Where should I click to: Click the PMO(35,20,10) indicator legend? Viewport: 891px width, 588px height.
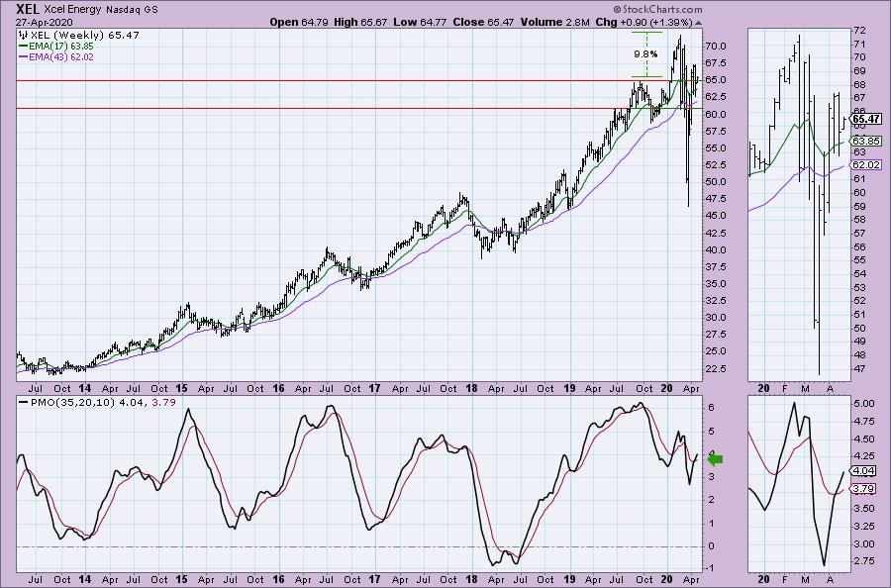coord(97,402)
